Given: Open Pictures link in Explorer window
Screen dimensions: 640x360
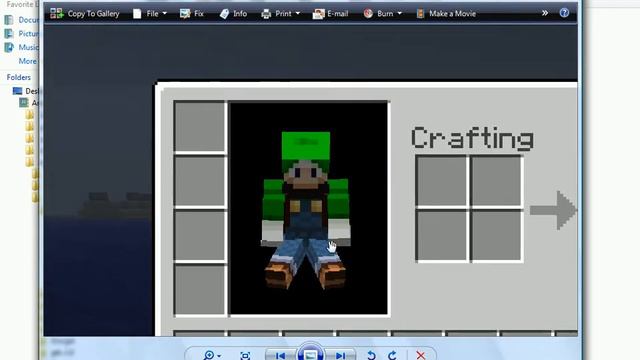Looking at the screenshot, I should 29,33.
